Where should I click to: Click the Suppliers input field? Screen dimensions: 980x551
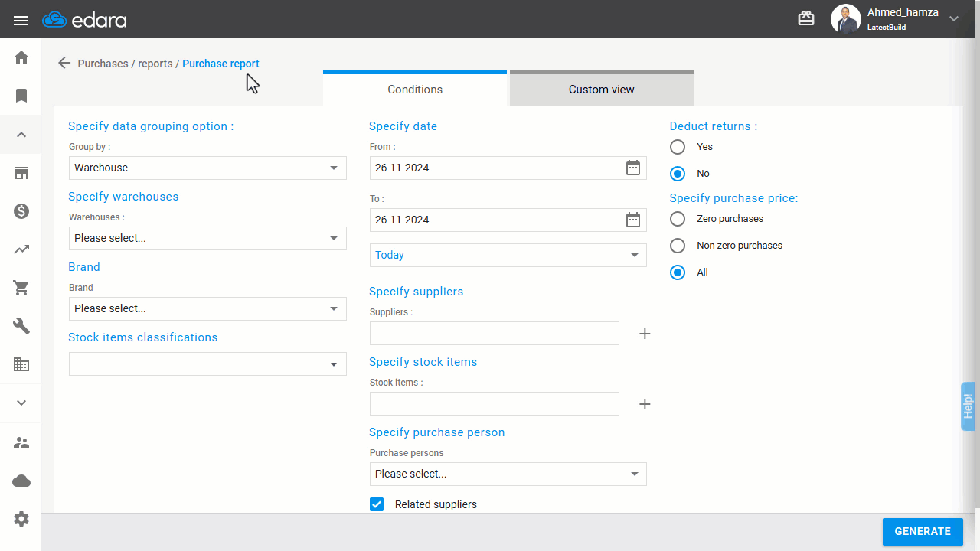[x=495, y=333]
